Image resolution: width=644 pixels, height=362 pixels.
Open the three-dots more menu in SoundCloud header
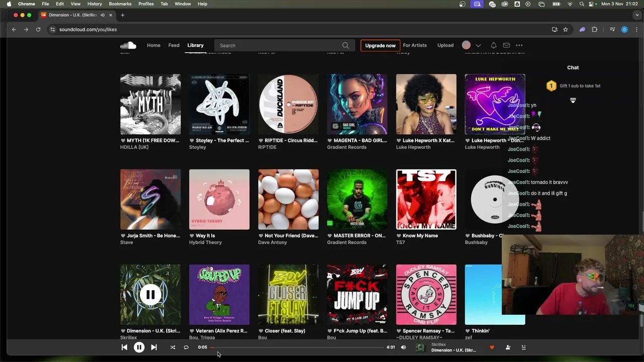click(519, 45)
